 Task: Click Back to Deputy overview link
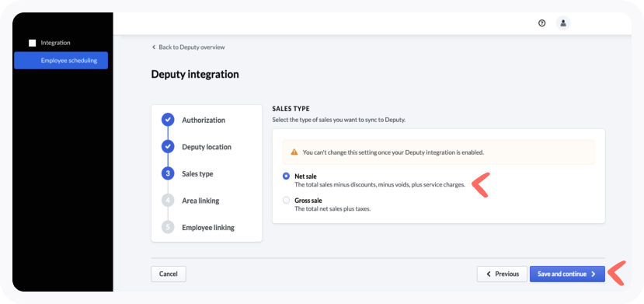pyautogui.click(x=189, y=47)
